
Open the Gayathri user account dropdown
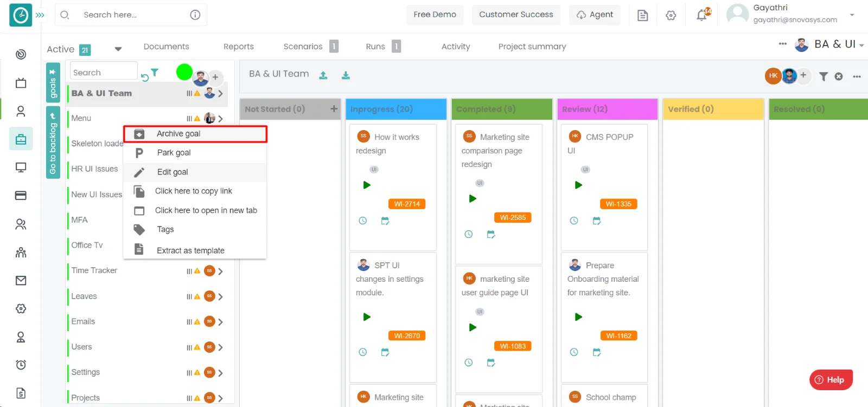click(852, 15)
